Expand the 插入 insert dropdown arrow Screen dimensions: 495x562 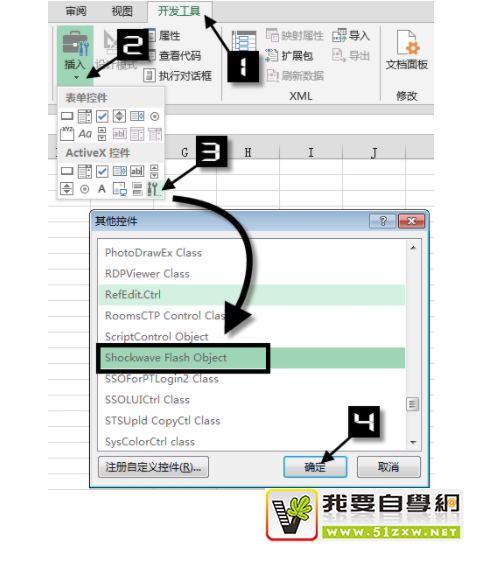pyautogui.click(x=76, y=77)
